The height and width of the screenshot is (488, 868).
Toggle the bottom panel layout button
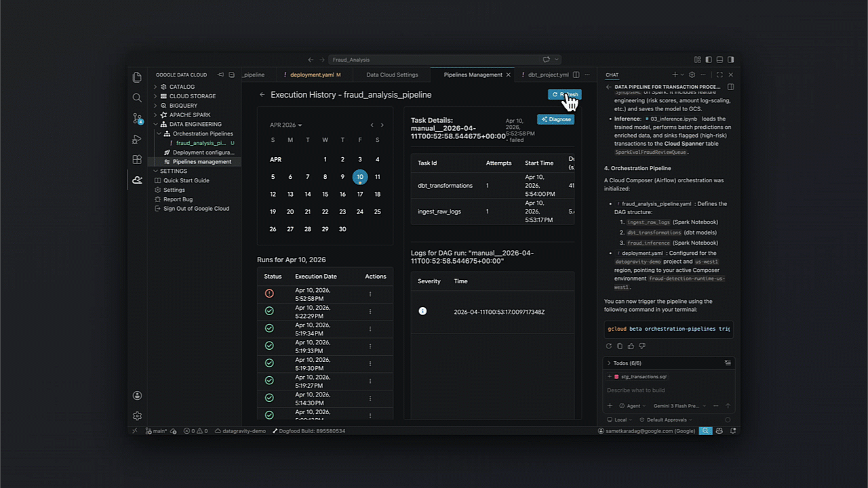click(719, 60)
